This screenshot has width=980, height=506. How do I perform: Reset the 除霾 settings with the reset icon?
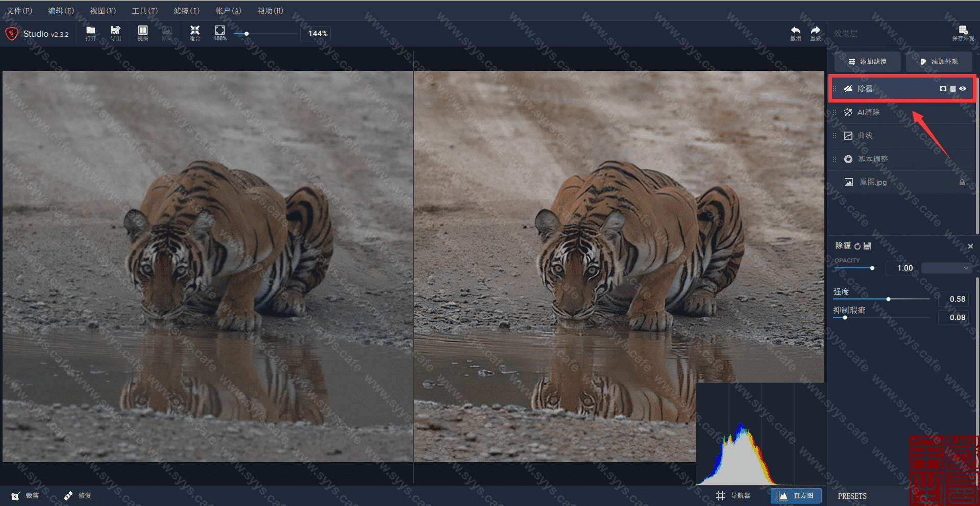click(x=857, y=246)
